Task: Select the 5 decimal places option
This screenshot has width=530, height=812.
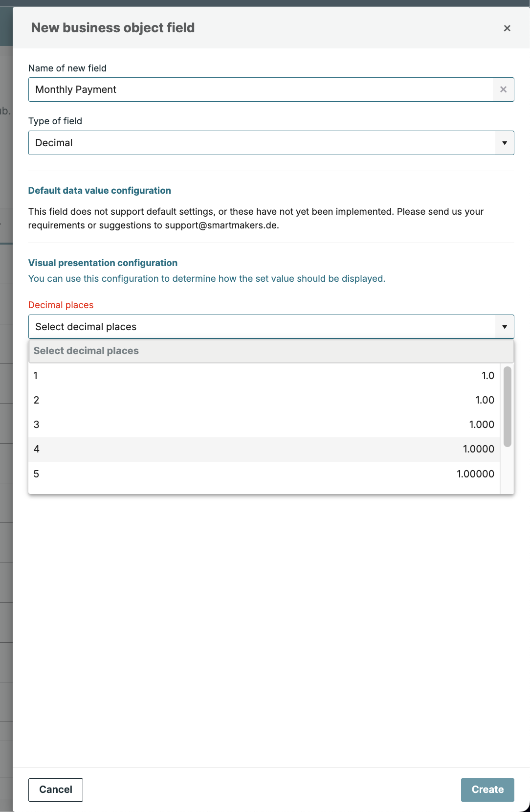Action: pyautogui.click(x=264, y=474)
